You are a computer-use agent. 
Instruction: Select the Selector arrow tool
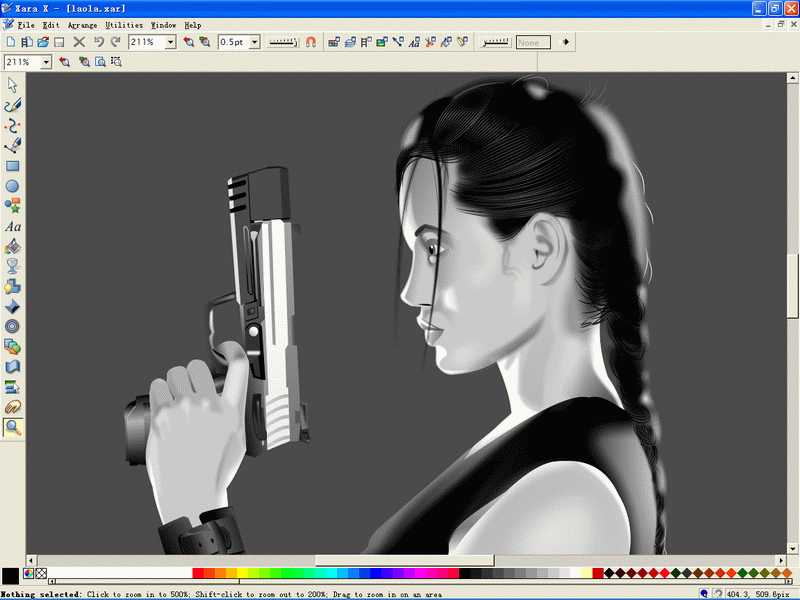12,85
